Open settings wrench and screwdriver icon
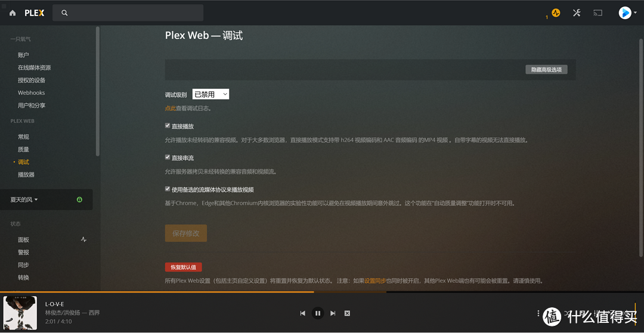Screen dimensions: 644x333 [x=577, y=13]
